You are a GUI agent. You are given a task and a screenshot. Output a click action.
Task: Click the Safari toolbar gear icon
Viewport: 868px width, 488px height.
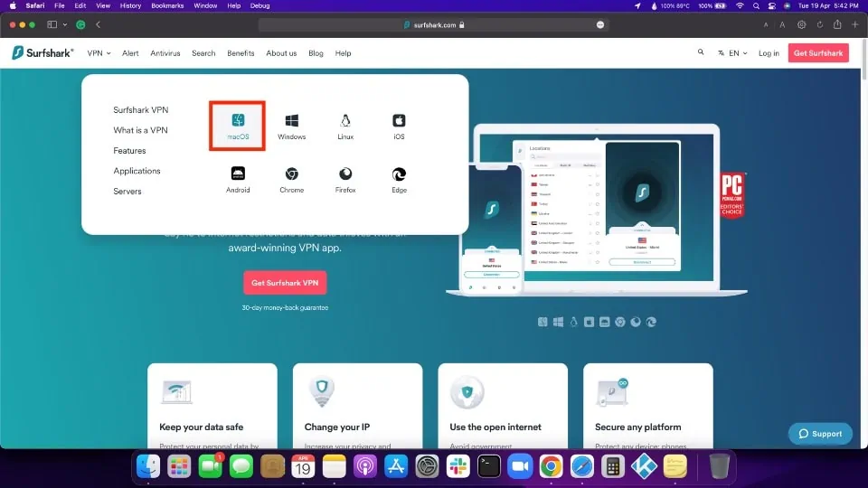coord(802,24)
